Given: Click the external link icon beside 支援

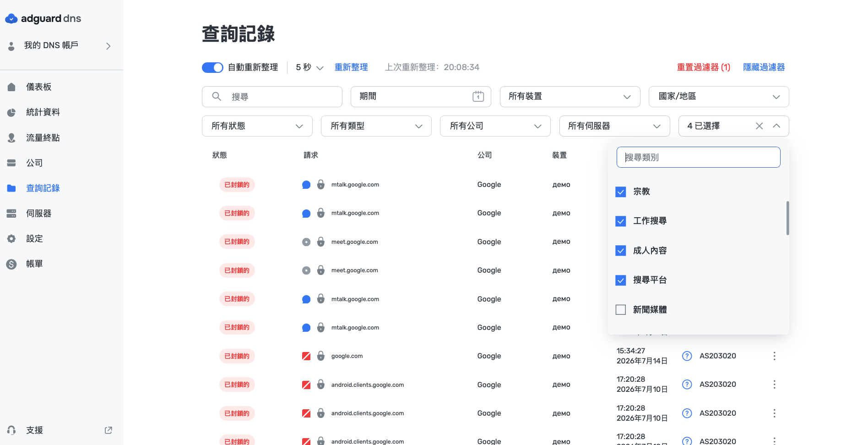Looking at the screenshot, I should click(108, 430).
